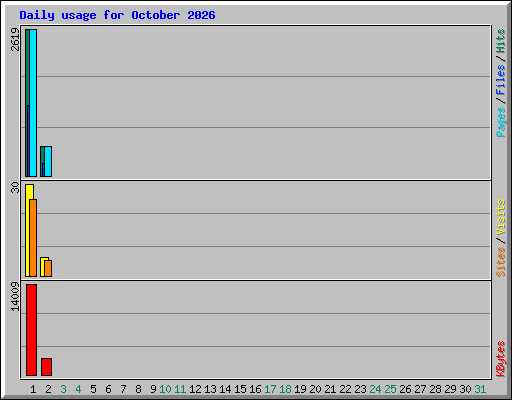
Task: Click green day 24 label
Action: pyautogui.click(x=375, y=389)
